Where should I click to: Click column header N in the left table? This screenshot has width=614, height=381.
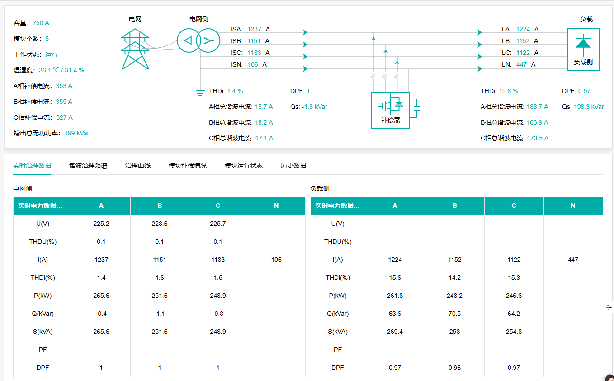coord(276,206)
